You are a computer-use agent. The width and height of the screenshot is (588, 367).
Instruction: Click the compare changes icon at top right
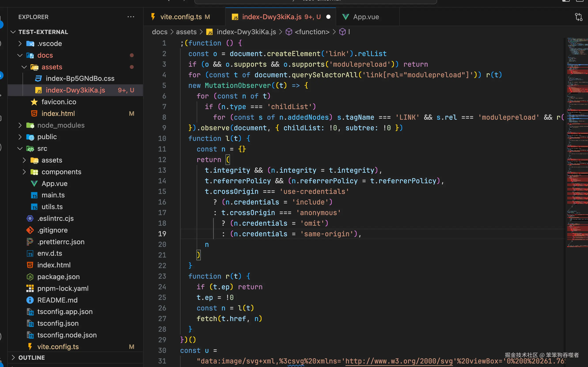[x=579, y=17]
